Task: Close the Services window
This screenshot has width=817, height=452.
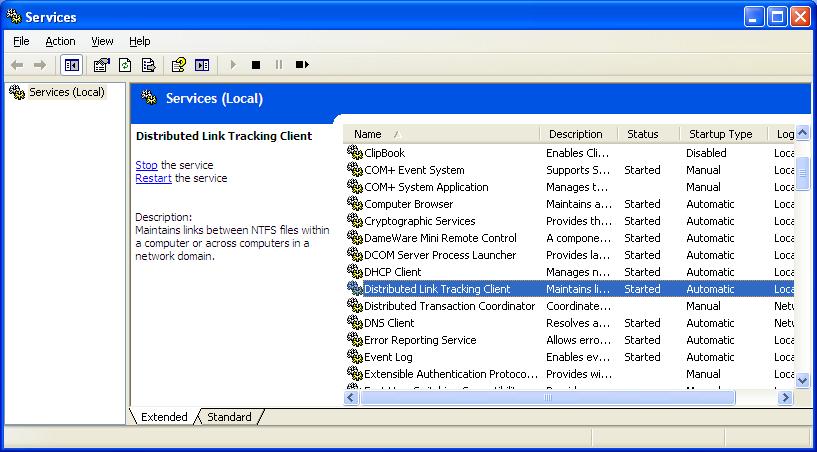Action: [x=801, y=17]
